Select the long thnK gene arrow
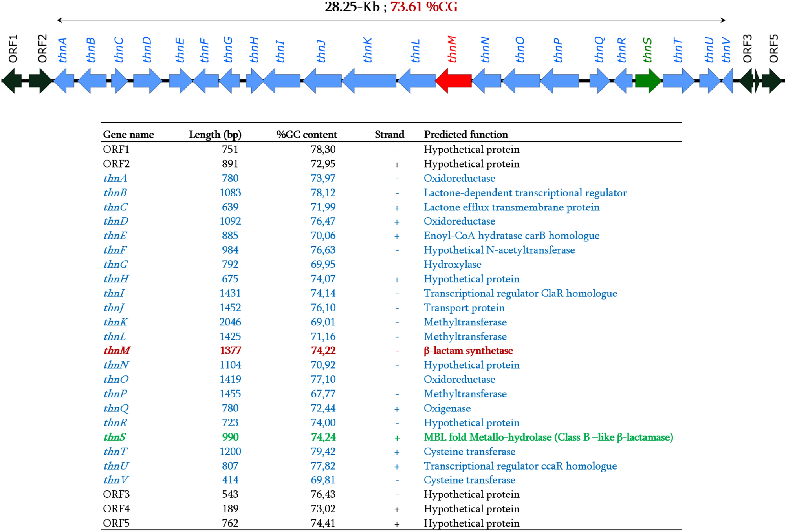 click(370, 81)
